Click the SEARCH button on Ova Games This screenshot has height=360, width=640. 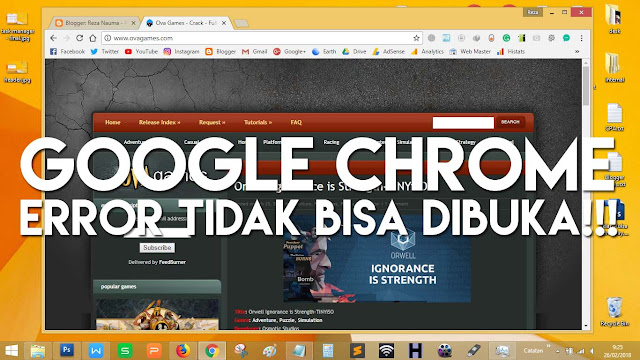point(510,122)
